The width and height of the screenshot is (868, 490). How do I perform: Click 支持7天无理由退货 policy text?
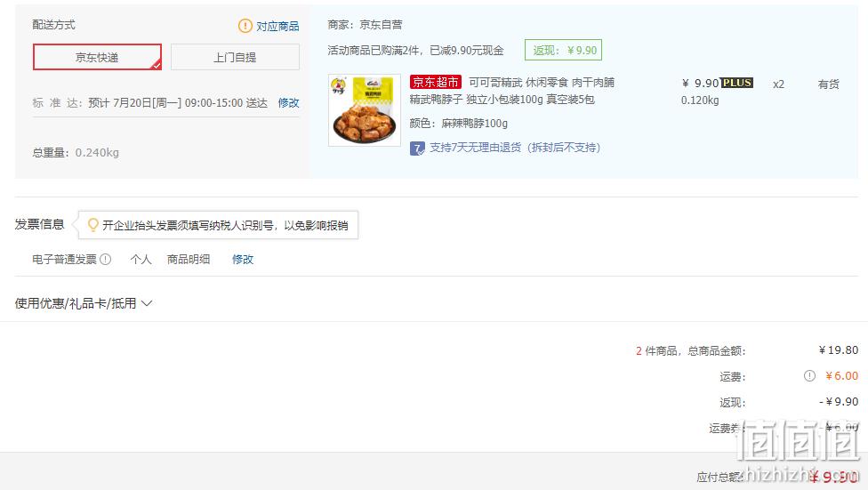tap(515, 148)
